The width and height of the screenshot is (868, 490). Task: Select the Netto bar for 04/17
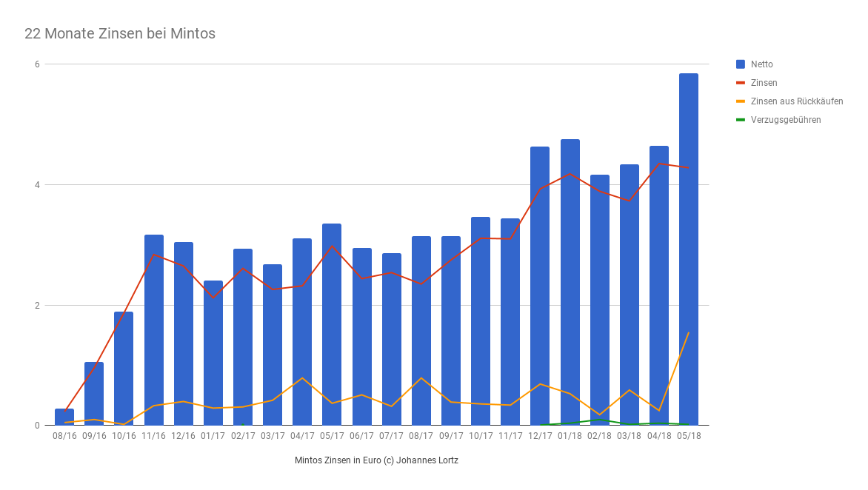(x=302, y=332)
